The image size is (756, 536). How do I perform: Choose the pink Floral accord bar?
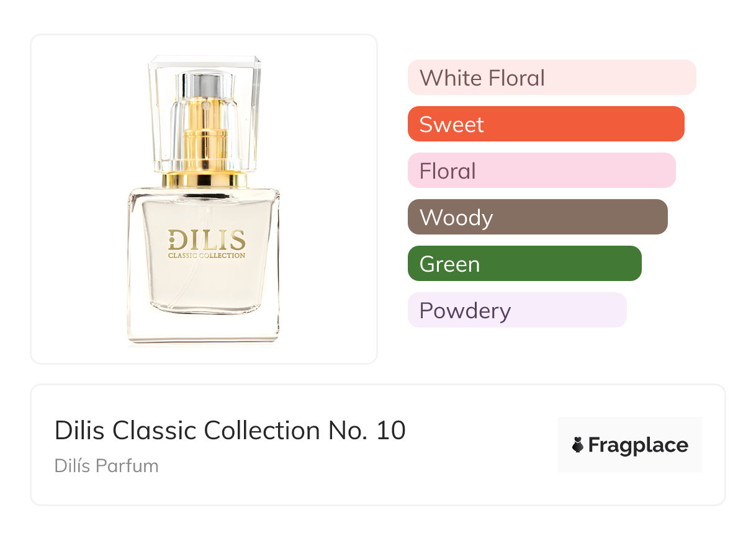coord(541,171)
